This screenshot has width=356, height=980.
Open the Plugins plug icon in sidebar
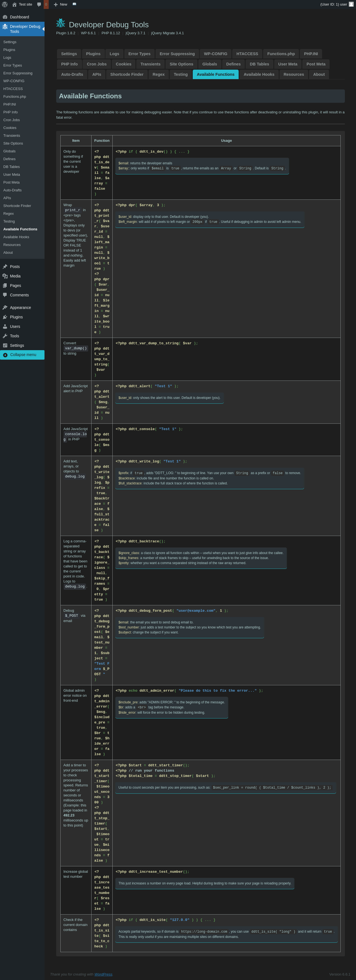(x=5, y=317)
